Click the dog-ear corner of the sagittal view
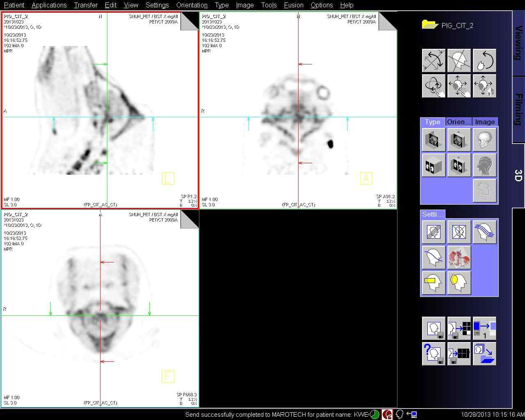525x420 pixels. pyautogui.click(x=189, y=21)
